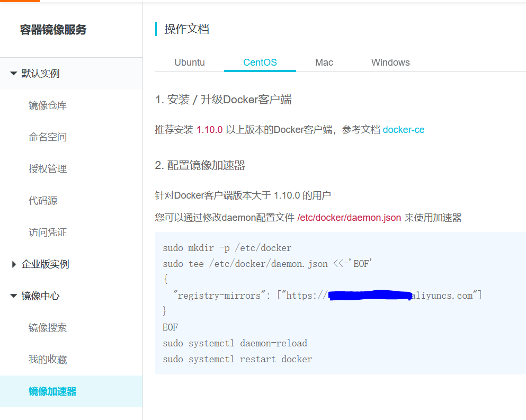Switch to the Ubuntu tab

click(190, 62)
